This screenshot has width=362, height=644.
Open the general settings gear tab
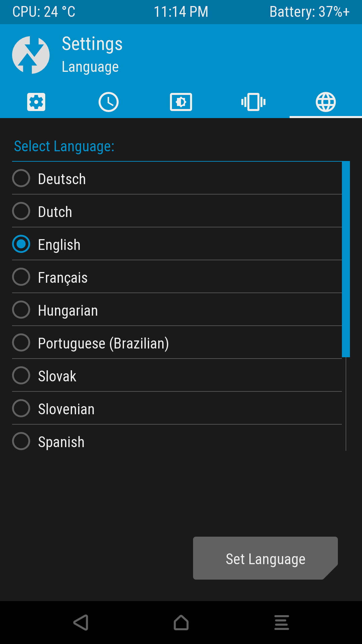click(36, 102)
